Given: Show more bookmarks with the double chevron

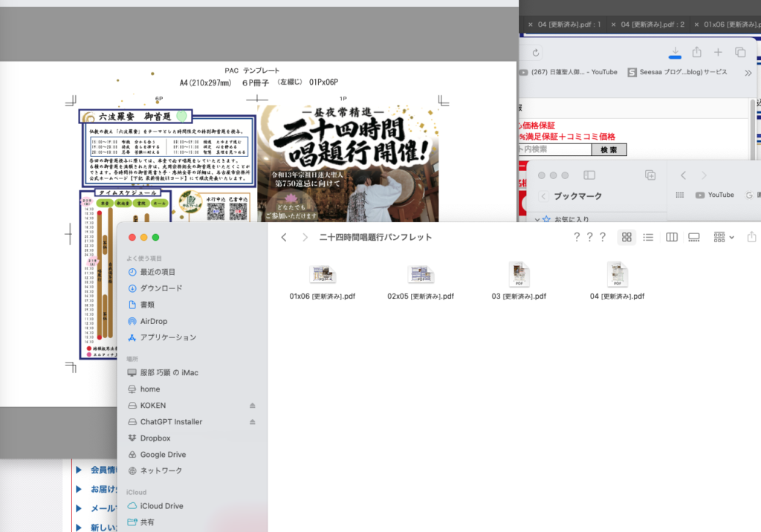Looking at the screenshot, I should pos(748,73).
